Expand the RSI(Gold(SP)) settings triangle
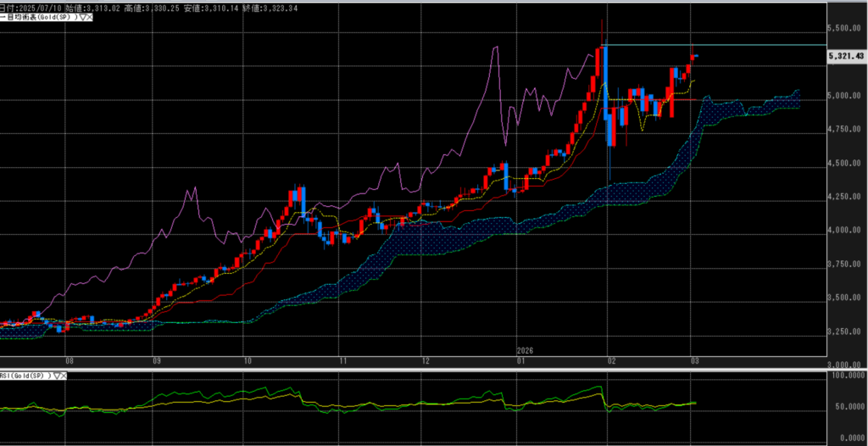 [x=58, y=374]
